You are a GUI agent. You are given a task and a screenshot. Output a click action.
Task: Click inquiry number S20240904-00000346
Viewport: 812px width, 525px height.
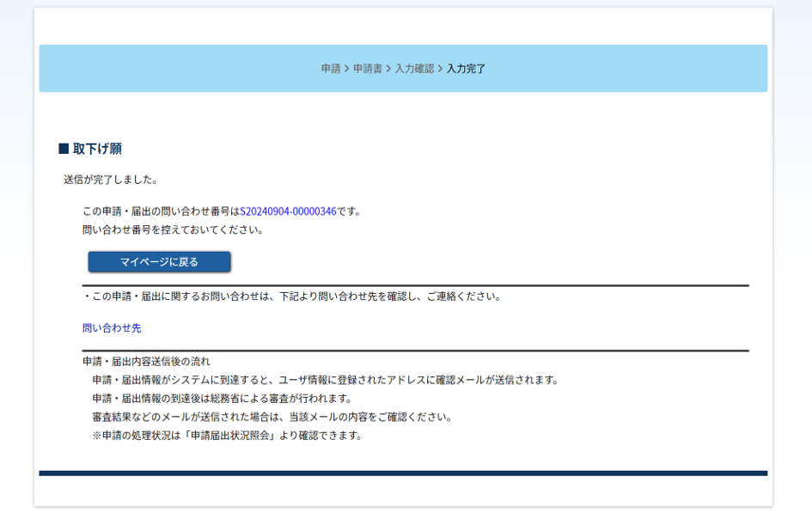(288, 211)
